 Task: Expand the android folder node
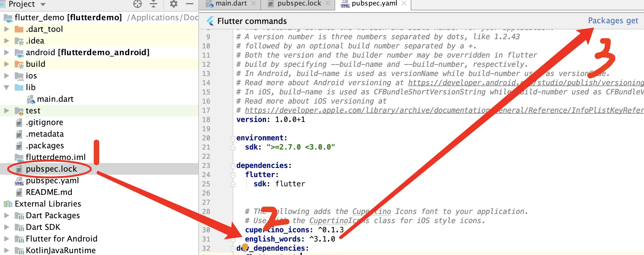tap(6, 52)
